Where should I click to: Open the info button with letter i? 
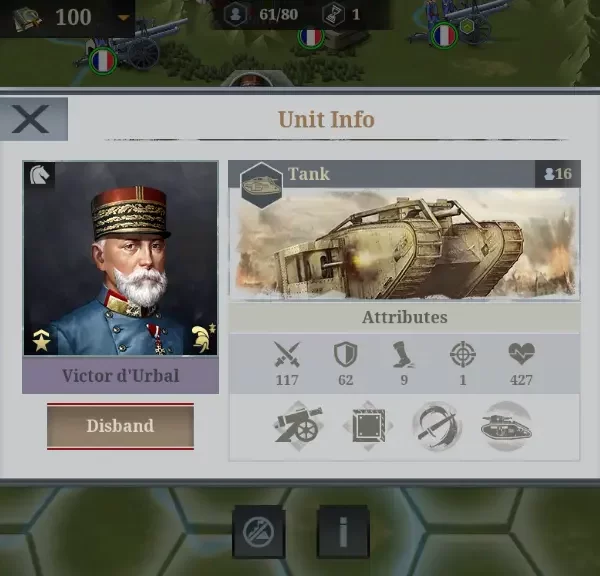(343, 531)
